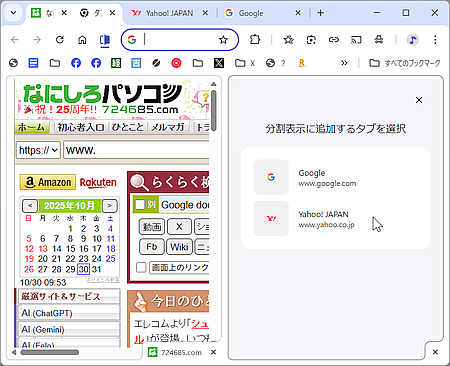Open the profile avatar menu

413,40
